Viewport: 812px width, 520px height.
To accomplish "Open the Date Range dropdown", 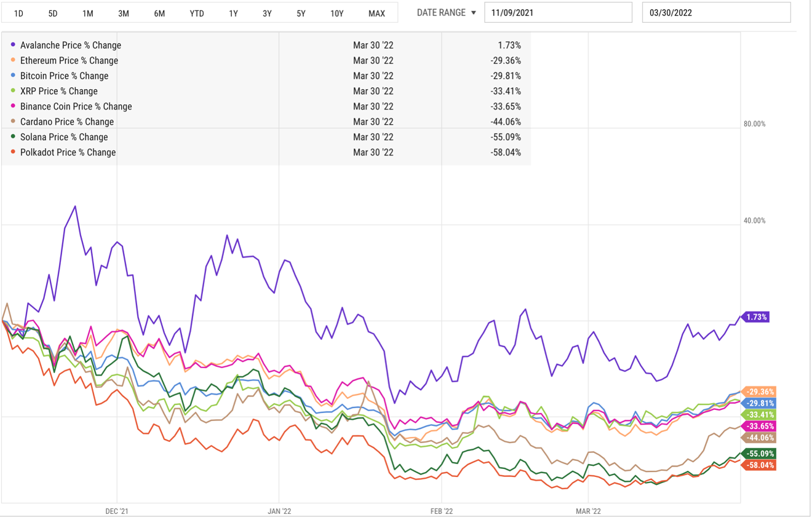I will [447, 12].
